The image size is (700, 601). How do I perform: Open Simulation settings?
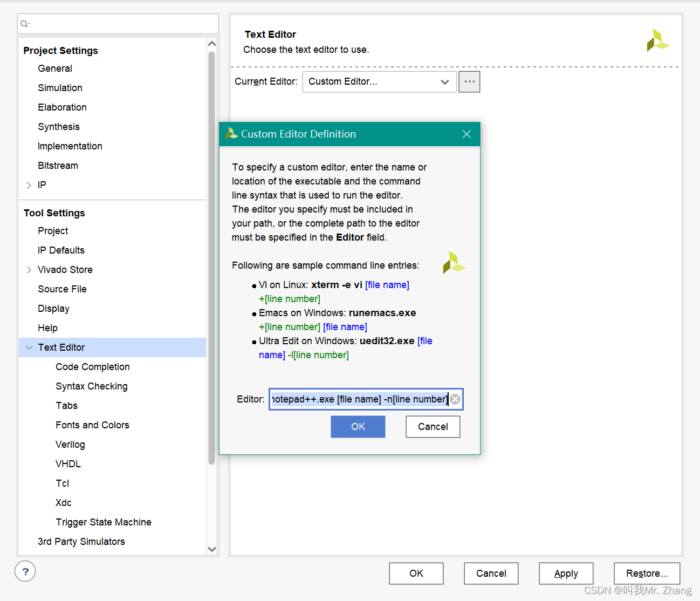tap(60, 88)
